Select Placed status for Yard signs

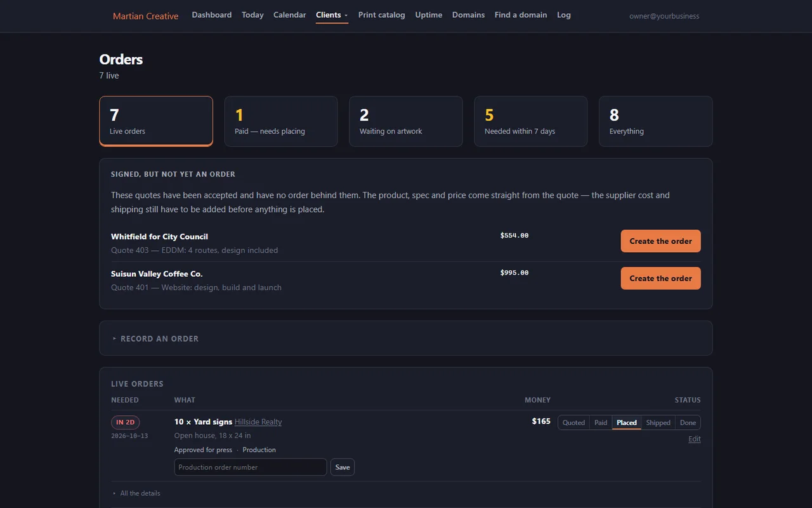[x=627, y=422]
